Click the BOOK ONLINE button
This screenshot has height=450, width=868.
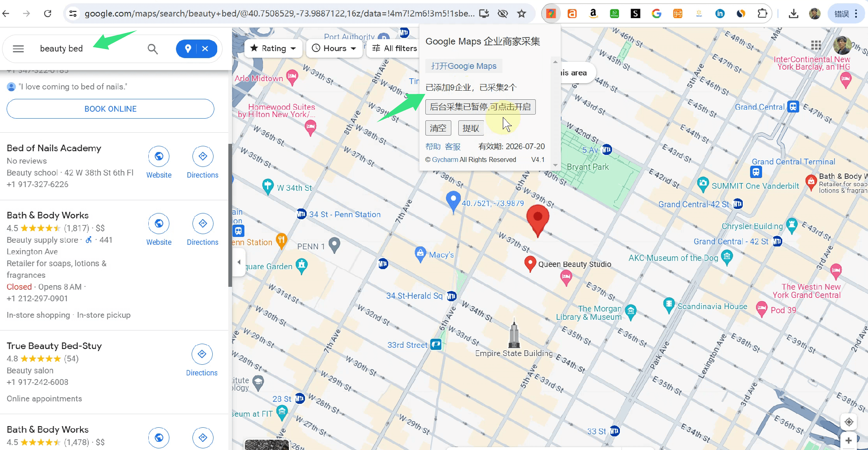pyautogui.click(x=110, y=109)
